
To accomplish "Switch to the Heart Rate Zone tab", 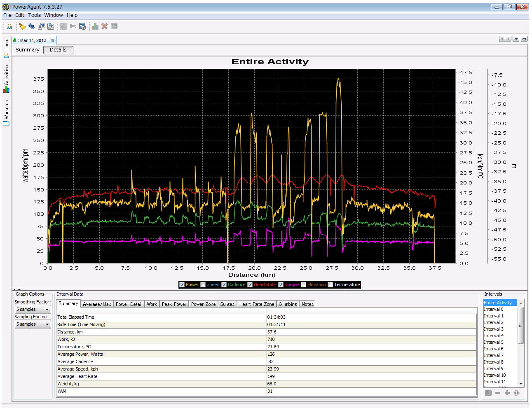I will point(257,304).
